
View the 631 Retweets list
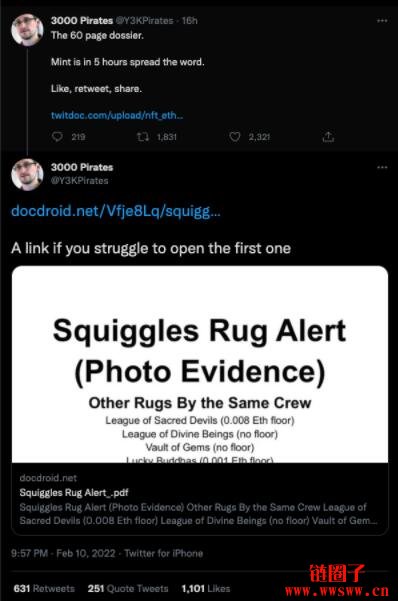44,588
